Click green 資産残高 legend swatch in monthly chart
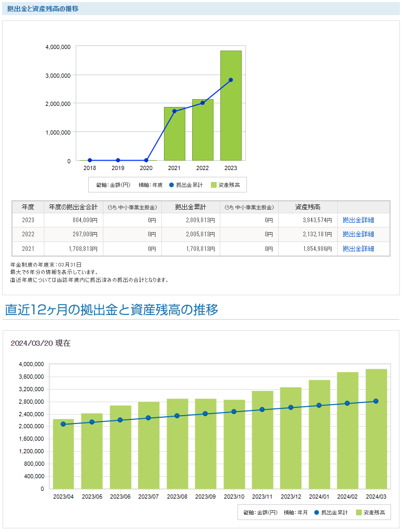 (x=359, y=513)
